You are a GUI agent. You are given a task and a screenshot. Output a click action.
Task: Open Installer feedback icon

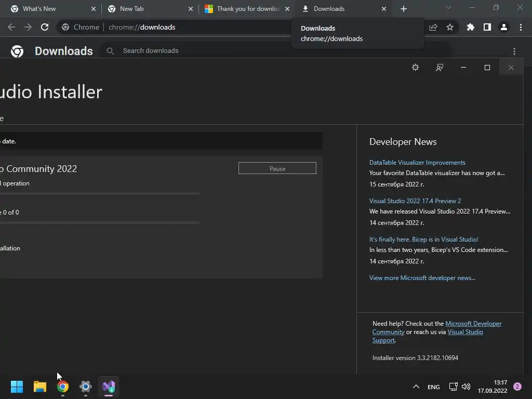[x=440, y=68]
